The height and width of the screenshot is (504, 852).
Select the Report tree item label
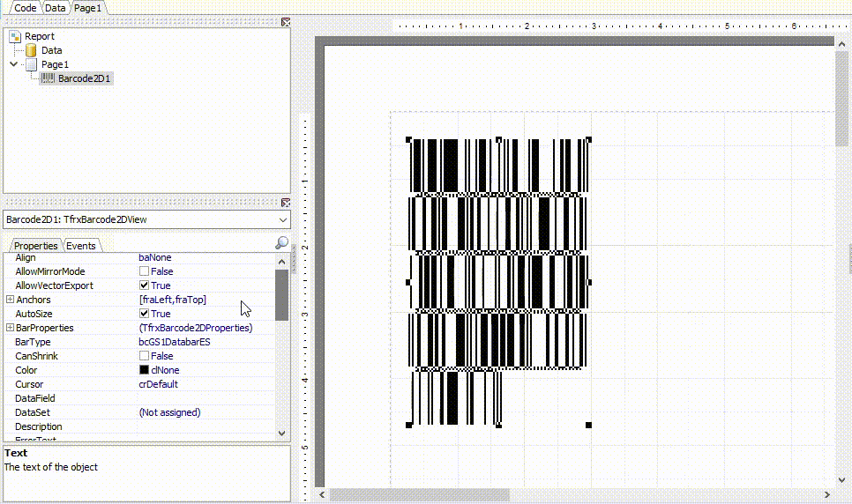pyautogui.click(x=40, y=36)
